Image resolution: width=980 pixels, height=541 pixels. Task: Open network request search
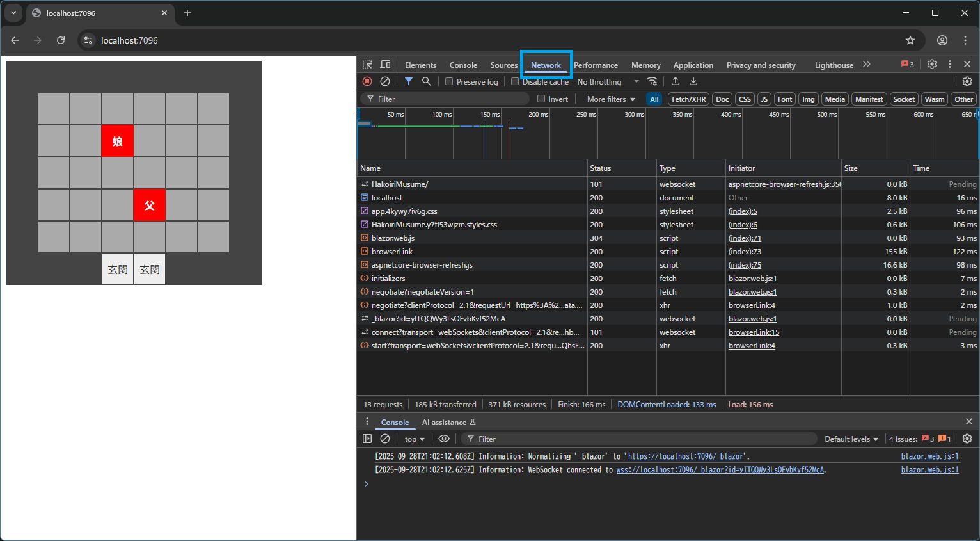425,81
